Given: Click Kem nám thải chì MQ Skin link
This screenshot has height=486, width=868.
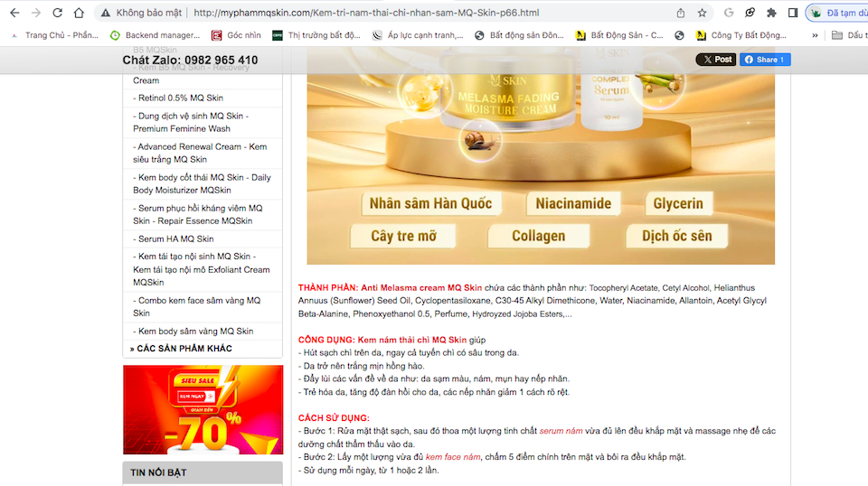Looking at the screenshot, I should click(412, 340).
